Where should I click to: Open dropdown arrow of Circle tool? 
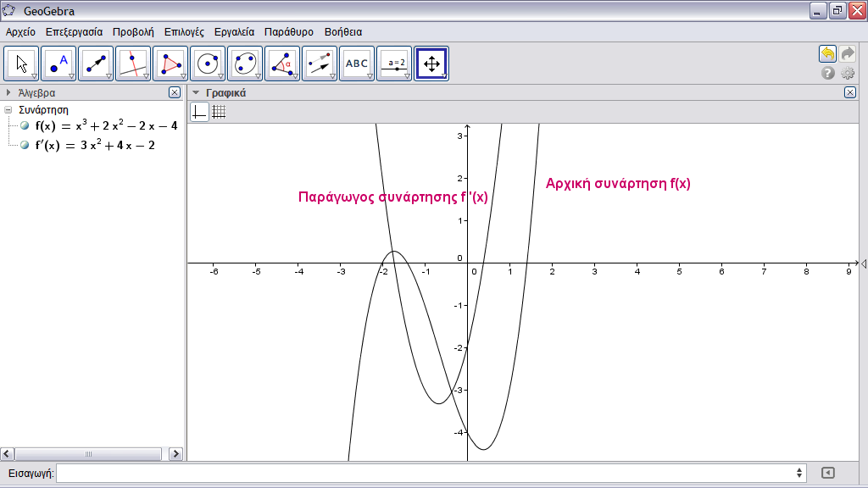(x=221, y=76)
